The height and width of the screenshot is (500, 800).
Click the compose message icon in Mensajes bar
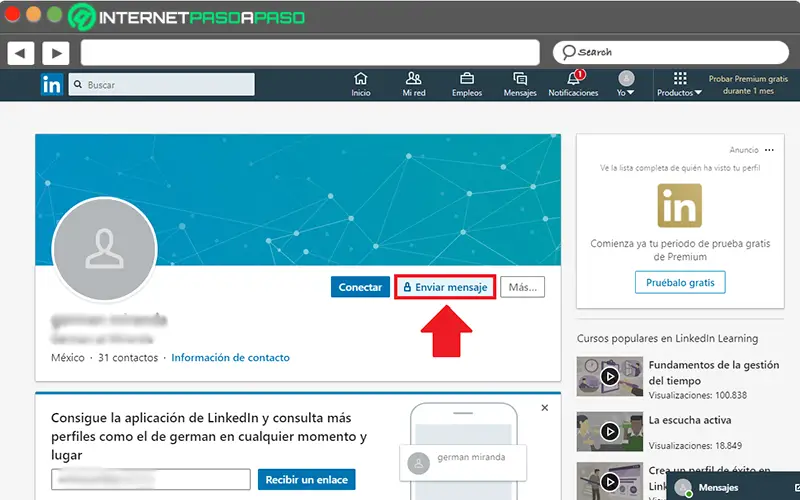796,488
